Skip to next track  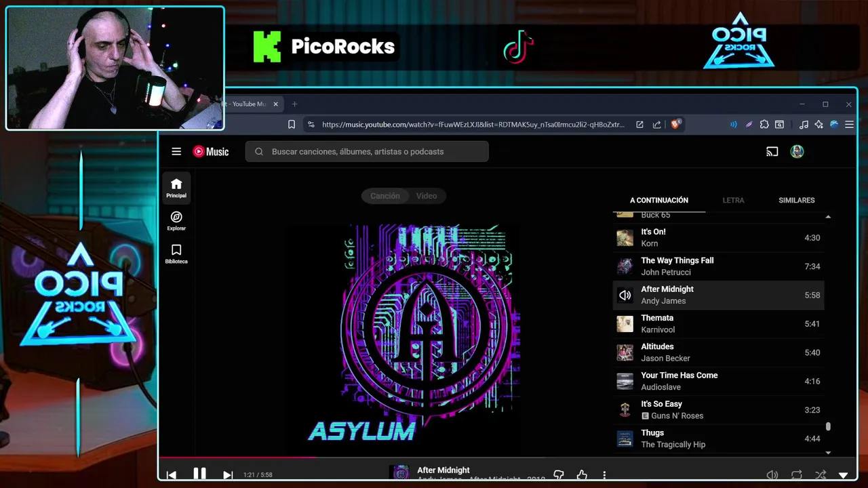(x=228, y=475)
